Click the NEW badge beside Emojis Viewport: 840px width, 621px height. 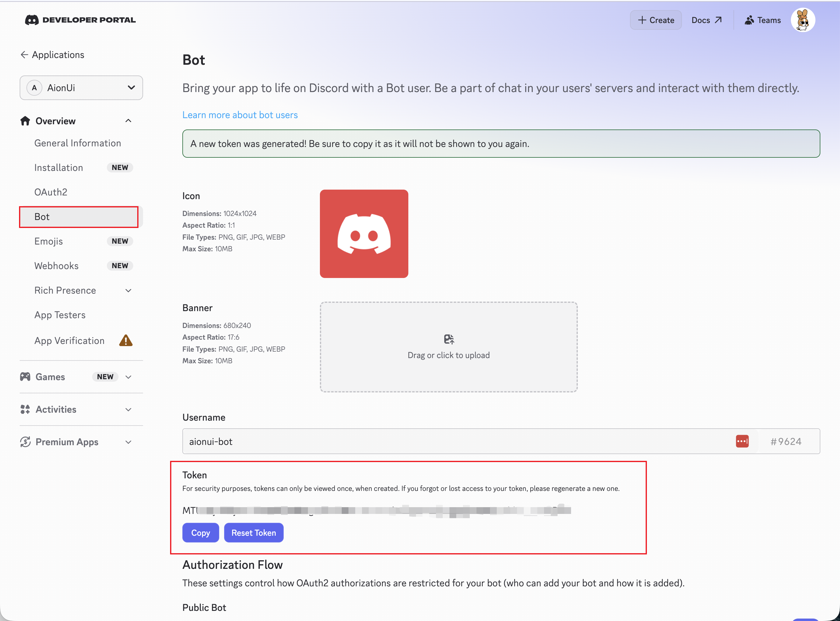click(120, 241)
